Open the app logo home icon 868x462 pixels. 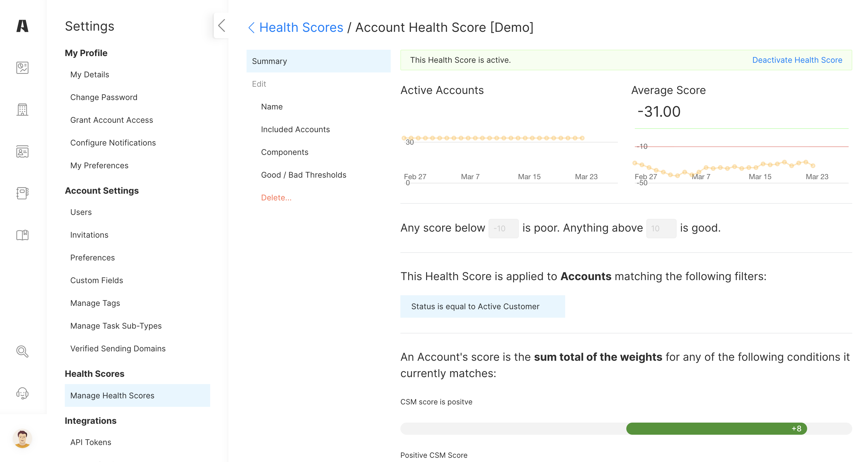pos(22,26)
